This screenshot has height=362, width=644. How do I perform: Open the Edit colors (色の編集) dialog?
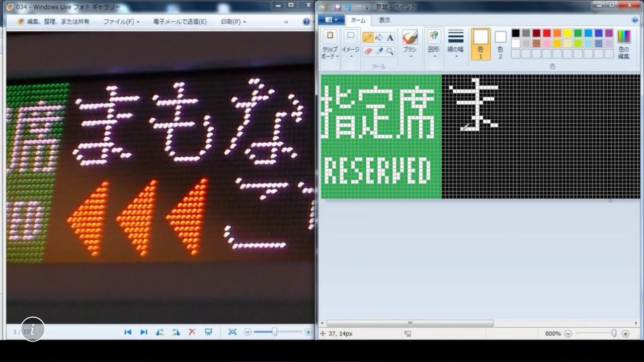coord(624,44)
